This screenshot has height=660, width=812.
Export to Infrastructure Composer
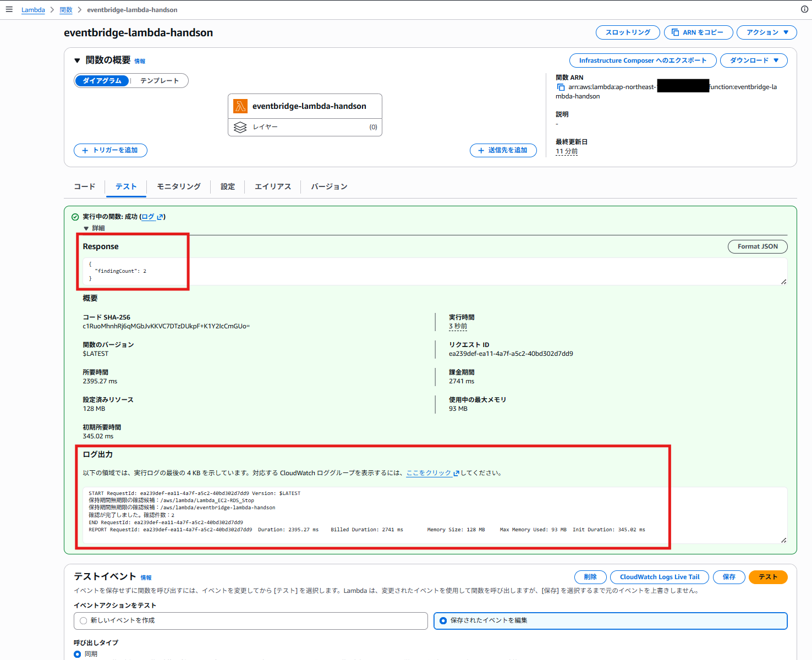click(x=643, y=61)
